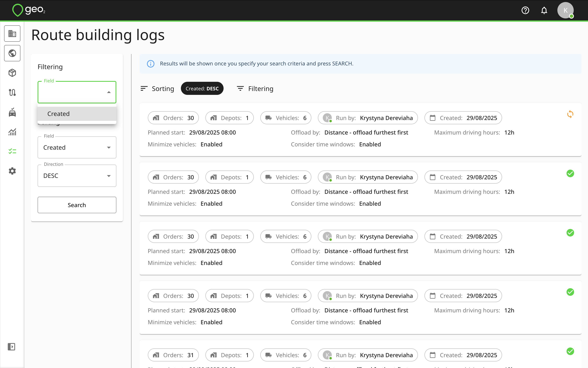Screen dimensions: 588x368
Task: Click the third log's green success check icon
Action: pyautogui.click(x=570, y=233)
